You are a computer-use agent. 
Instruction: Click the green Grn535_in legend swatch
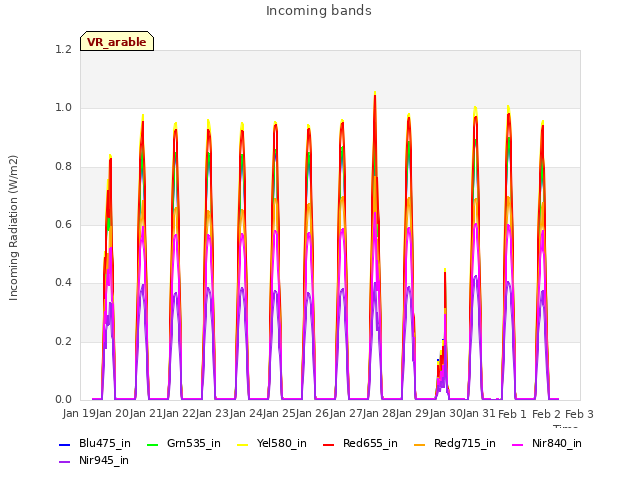(152, 444)
